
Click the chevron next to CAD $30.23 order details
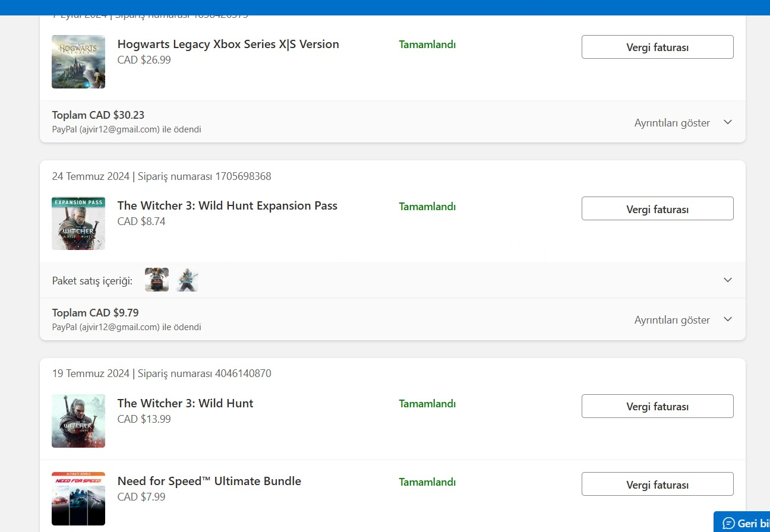[728, 122]
